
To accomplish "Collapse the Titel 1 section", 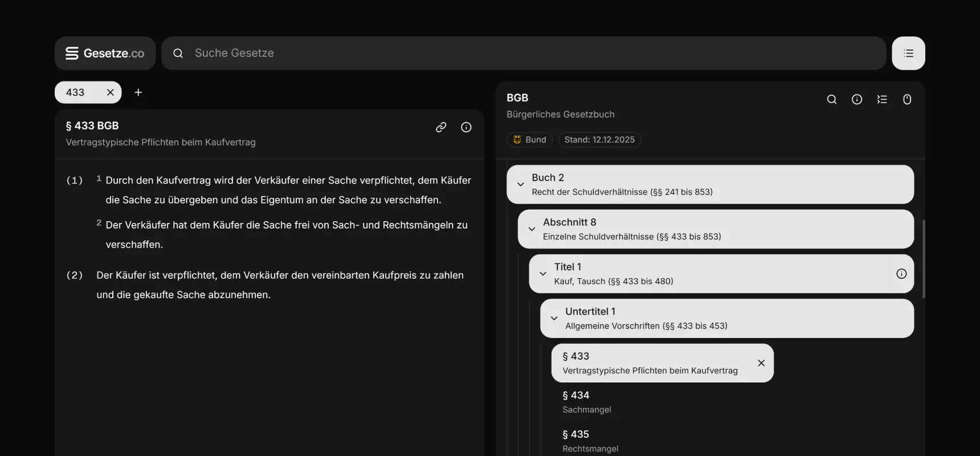I will (x=543, y=274).
